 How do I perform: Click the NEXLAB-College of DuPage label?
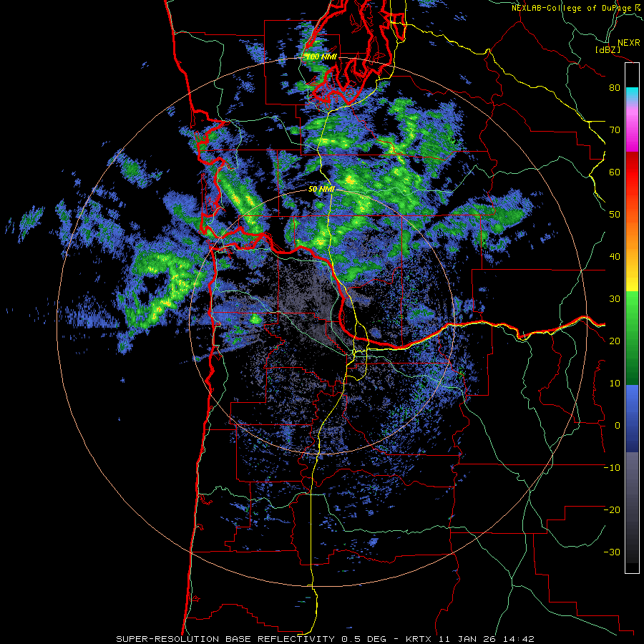point(572,8)
